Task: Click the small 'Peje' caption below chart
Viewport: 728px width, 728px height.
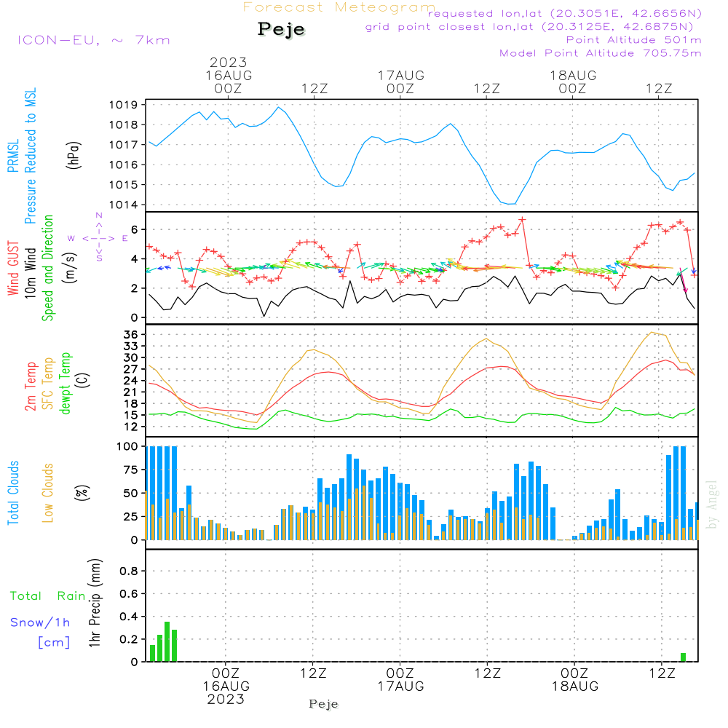Action: [x=324, y=704]
